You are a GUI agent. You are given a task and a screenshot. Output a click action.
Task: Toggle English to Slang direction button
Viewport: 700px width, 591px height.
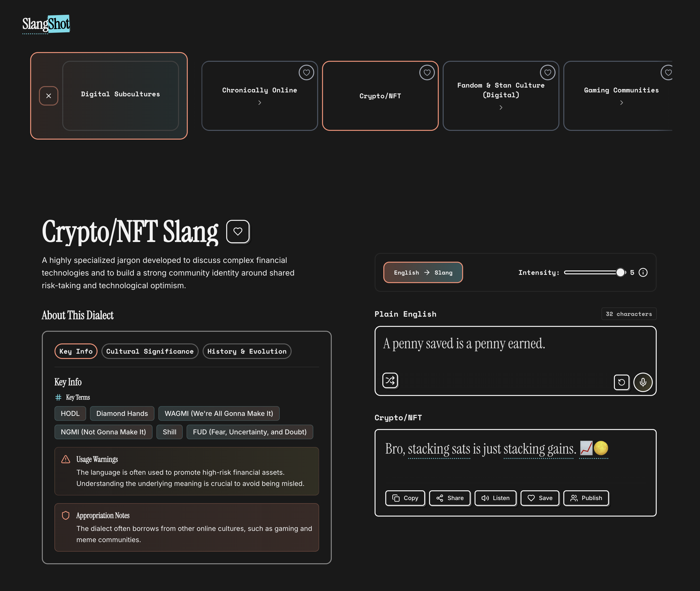pyautogui.click(x=423, y=272)
